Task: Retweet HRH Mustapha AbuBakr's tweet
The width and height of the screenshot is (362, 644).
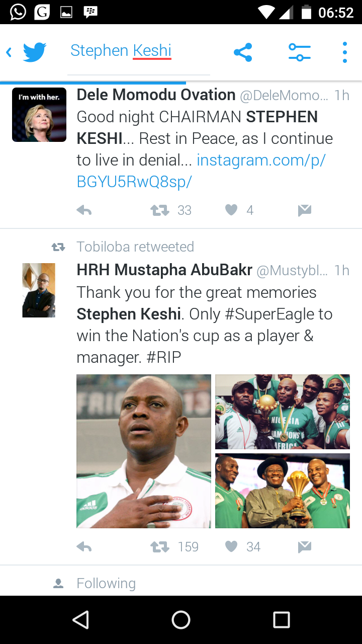Action: [x=160, y=547]
